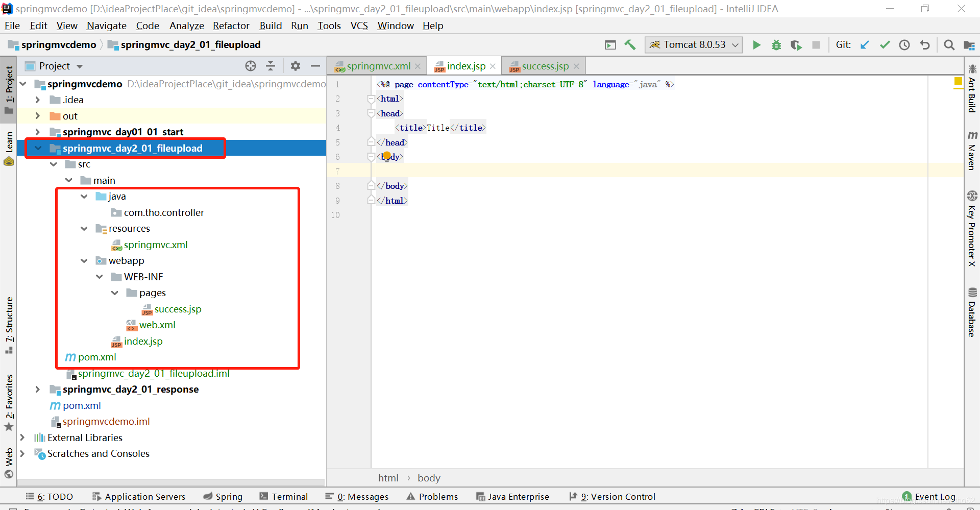Viewport: 980px width, 510px height.
Task: Expand springmvc_day2_01_response module
Action: [x=38, y=389]
